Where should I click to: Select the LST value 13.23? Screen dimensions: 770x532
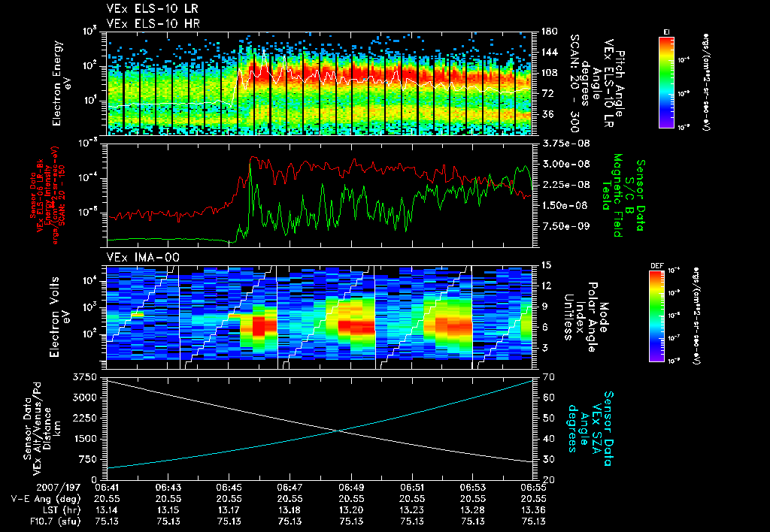[411, 510]
